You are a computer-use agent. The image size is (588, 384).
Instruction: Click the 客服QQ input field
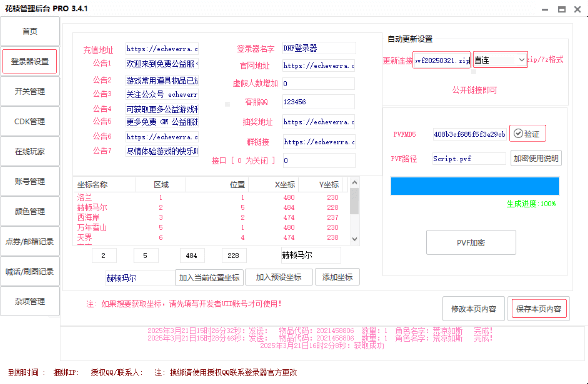click(x=318, y=102)
